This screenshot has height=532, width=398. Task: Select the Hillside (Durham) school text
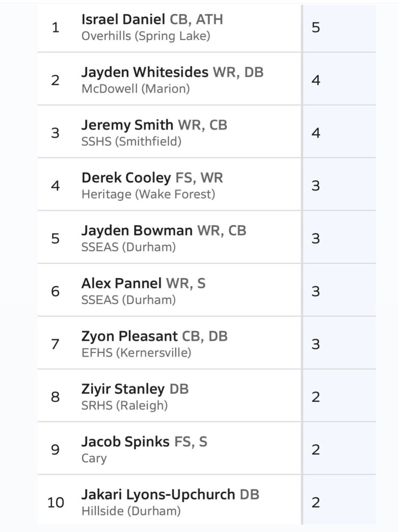131,511
